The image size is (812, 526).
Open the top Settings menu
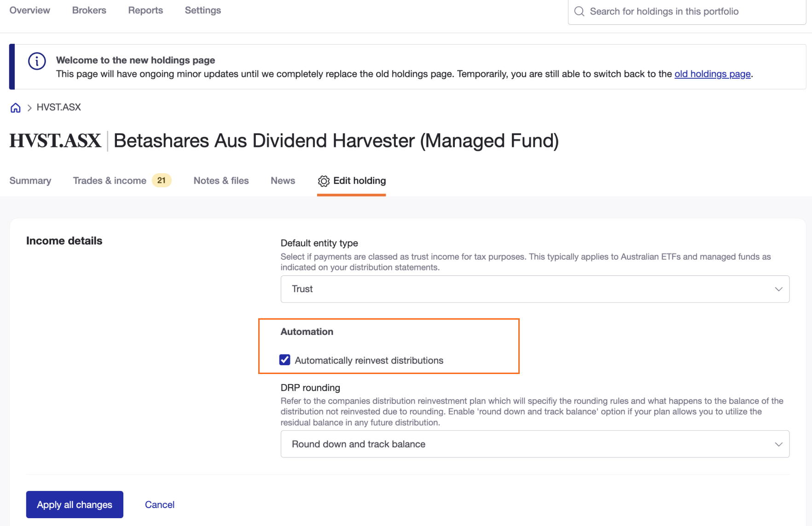click(203, 10)
